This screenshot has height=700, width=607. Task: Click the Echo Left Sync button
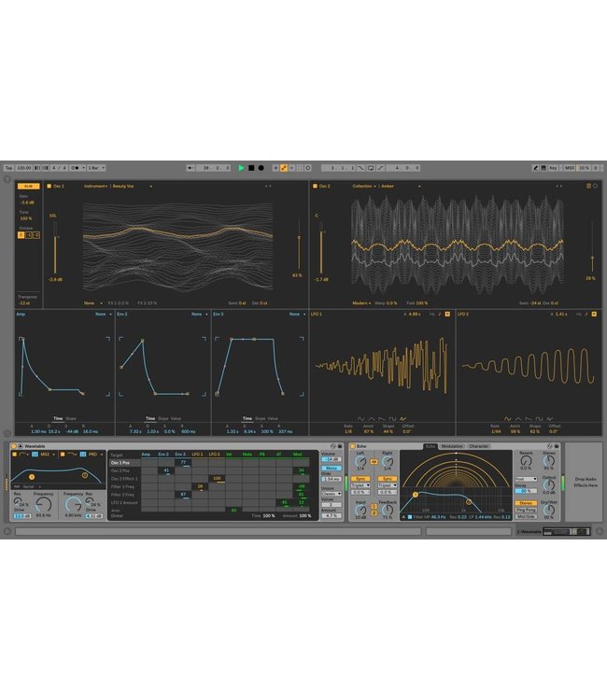360,479
